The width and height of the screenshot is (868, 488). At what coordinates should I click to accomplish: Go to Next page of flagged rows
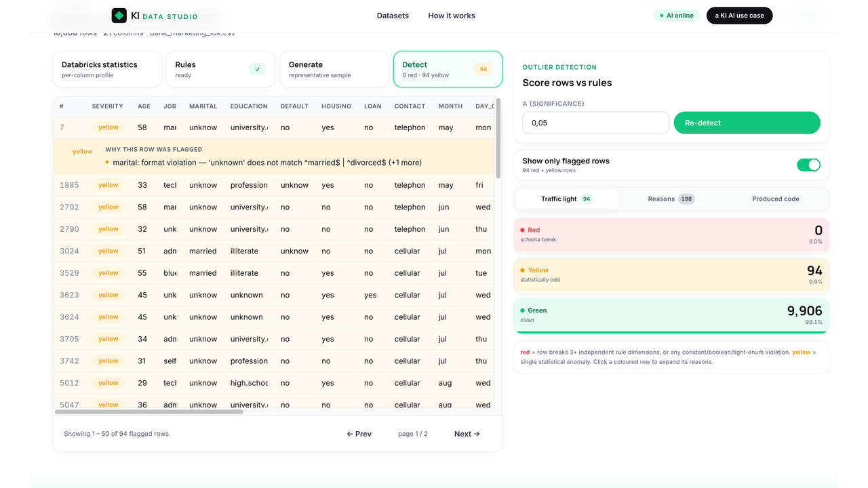coord(467,434)
